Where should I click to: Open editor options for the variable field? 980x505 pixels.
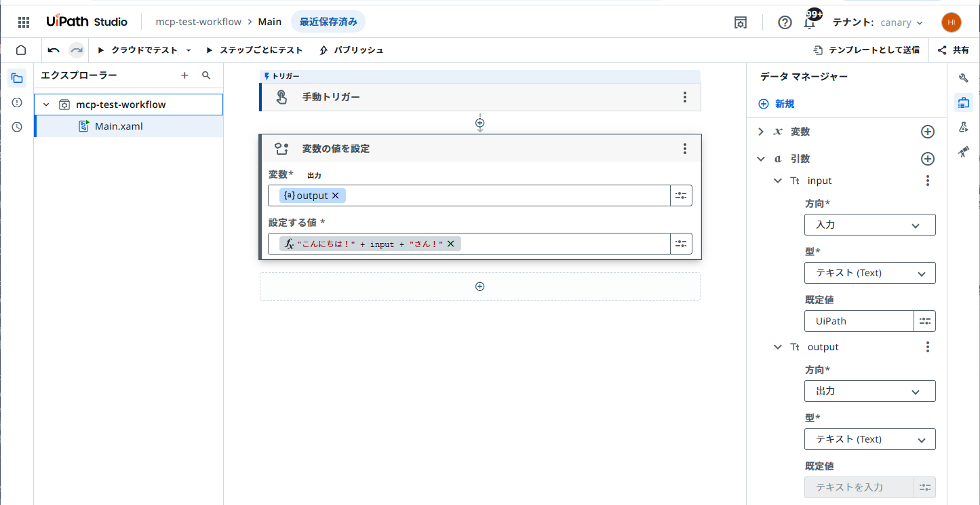[681, 195]
